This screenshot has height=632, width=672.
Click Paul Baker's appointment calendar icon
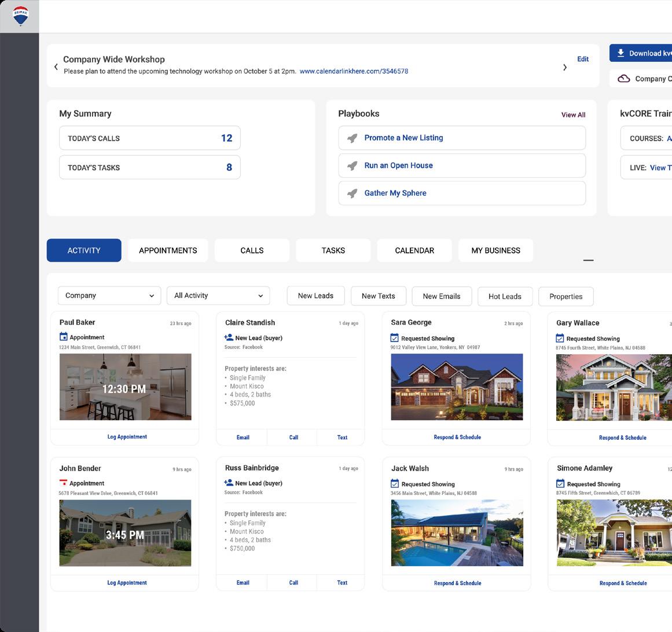pos(64,337)
